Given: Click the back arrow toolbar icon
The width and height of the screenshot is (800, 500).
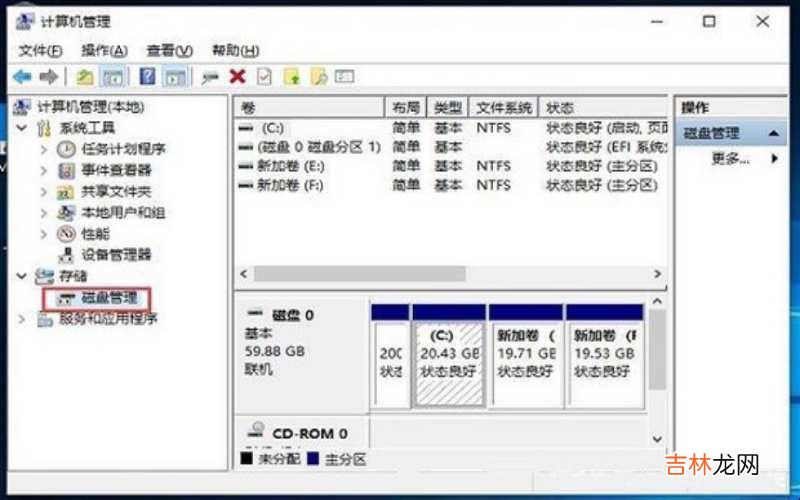Looking at the screenshot, I should click(22, 77).
